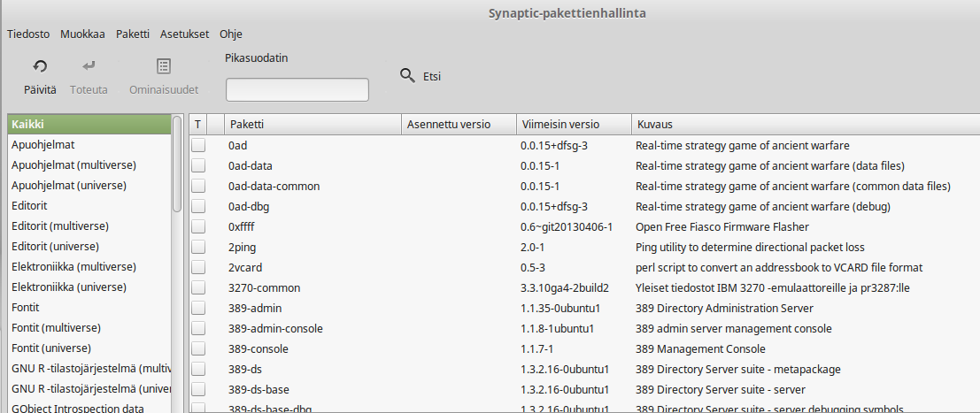Tick the 389-admin package checkbox
This screenshot has width=980, height=413.
198,308
